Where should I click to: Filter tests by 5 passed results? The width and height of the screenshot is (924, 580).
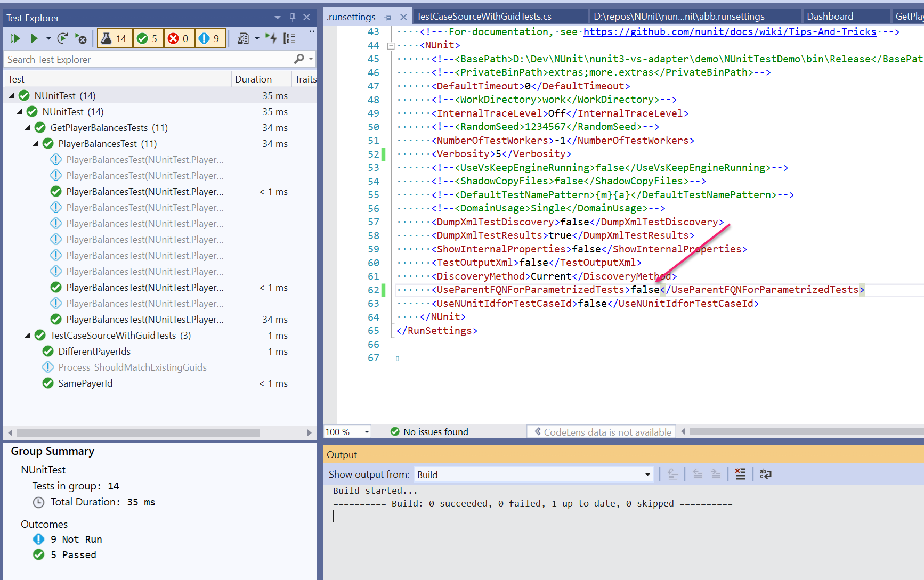(148, 38)
